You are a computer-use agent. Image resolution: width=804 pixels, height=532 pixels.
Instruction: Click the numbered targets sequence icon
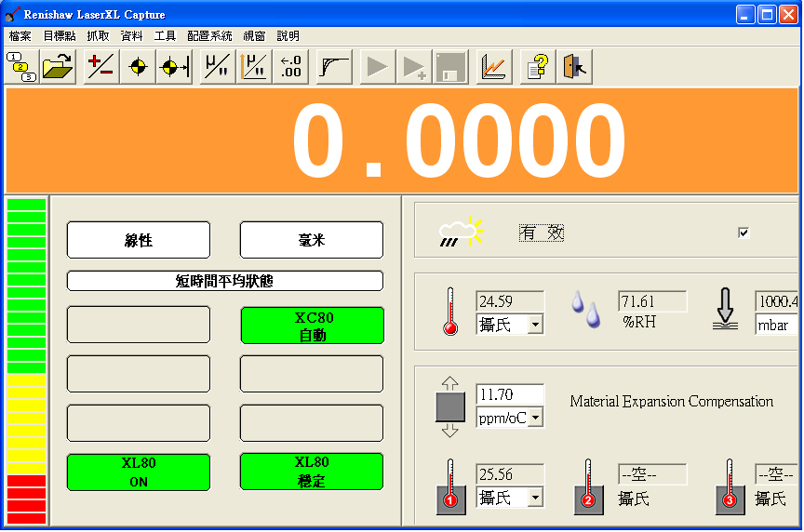click(21, 67)
